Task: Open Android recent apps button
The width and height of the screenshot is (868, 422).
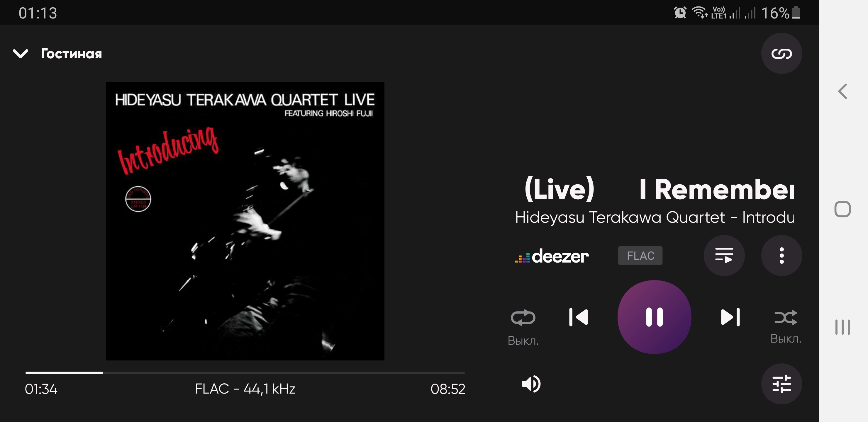Action: pos(843,327)
